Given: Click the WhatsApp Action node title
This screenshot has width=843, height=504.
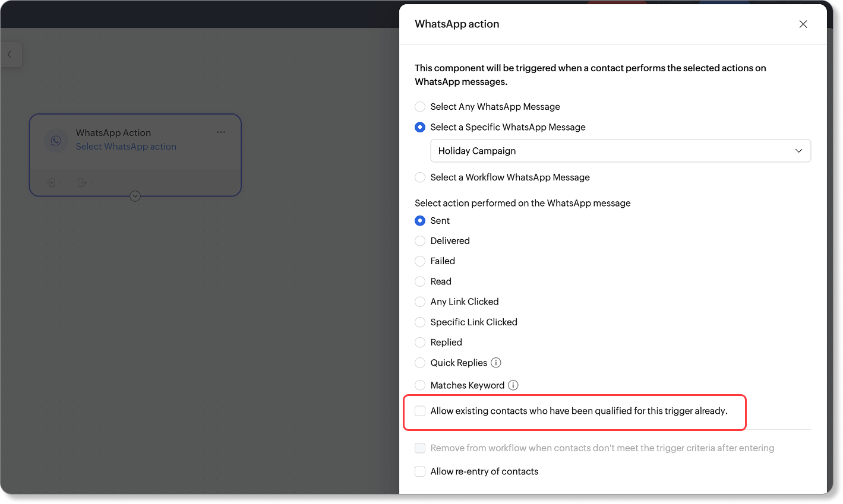Looking at the screenshot, I should point(113,133).
